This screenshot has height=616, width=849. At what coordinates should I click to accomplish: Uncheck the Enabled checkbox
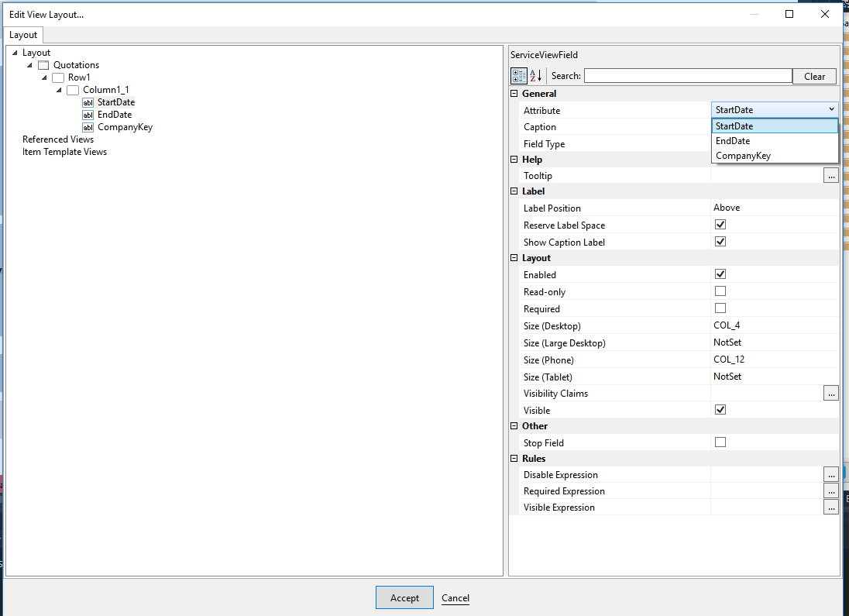click(720, 274)
